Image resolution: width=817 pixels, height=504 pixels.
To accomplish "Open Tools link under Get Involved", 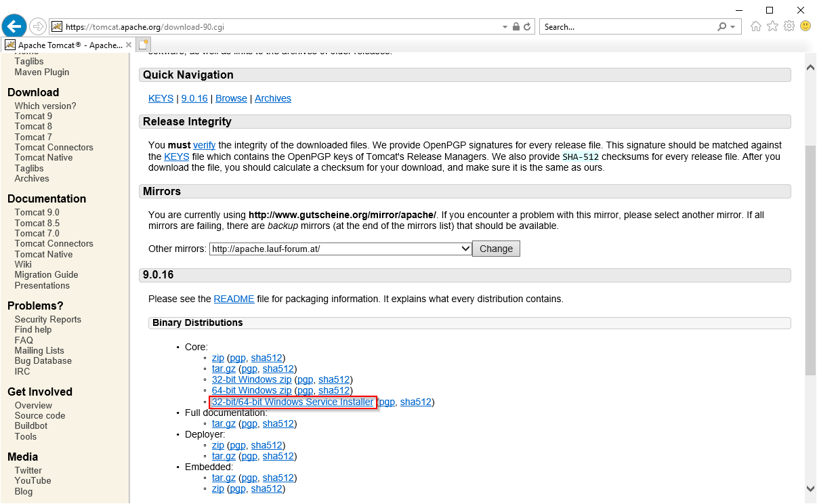I will click(26, 436).
